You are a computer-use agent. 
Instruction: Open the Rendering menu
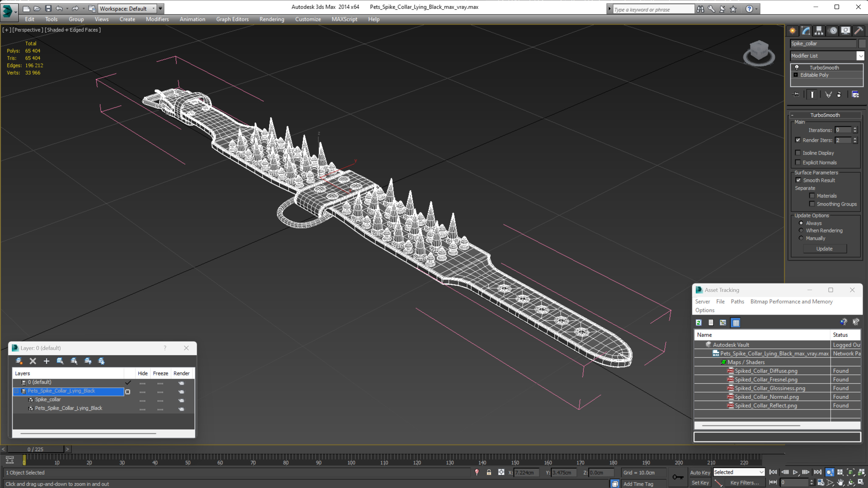(x=272, y=19)
